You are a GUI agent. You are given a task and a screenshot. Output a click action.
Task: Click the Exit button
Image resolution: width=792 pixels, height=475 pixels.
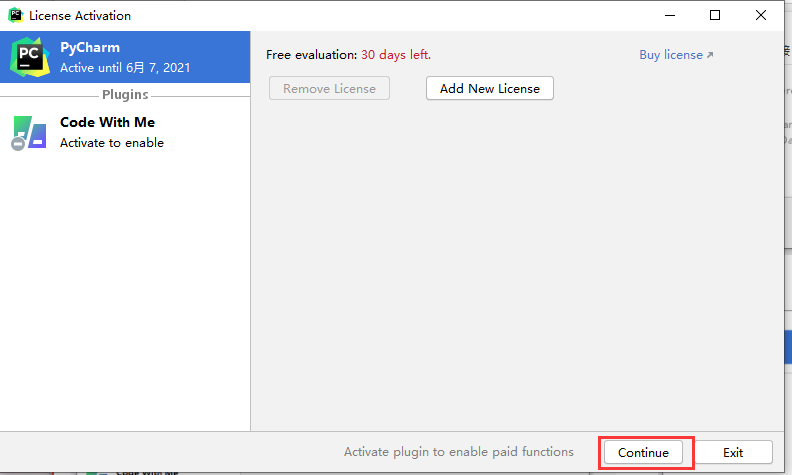pyautogui.click(x=733, y=452)
